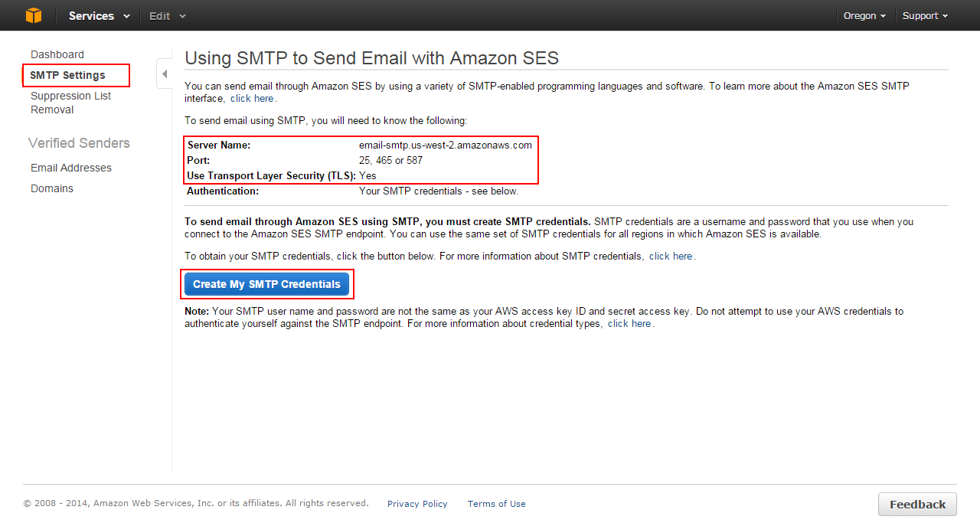Collapse the left navigation panel arrow
The width and height of the screenshot is (980, 523).
pos(164,74)
